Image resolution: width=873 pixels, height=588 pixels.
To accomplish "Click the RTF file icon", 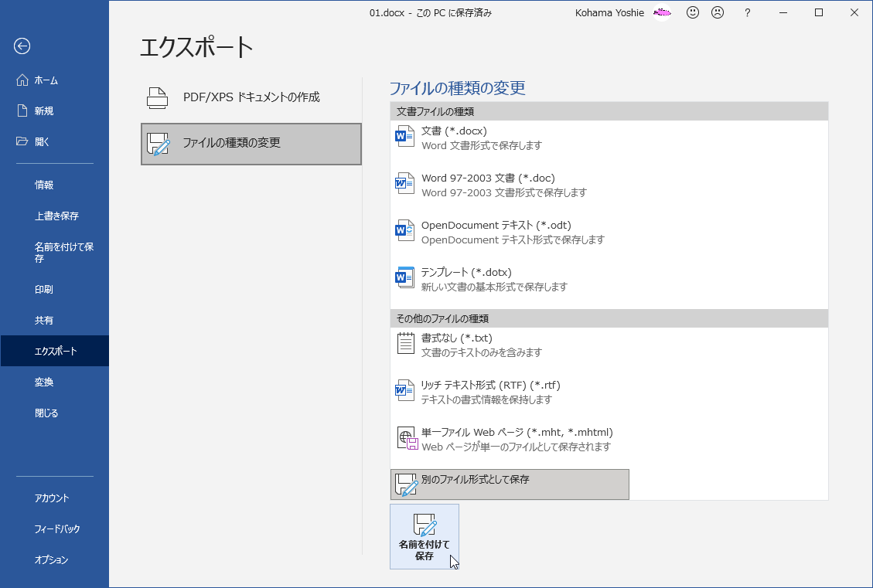I will click(404, 390).
